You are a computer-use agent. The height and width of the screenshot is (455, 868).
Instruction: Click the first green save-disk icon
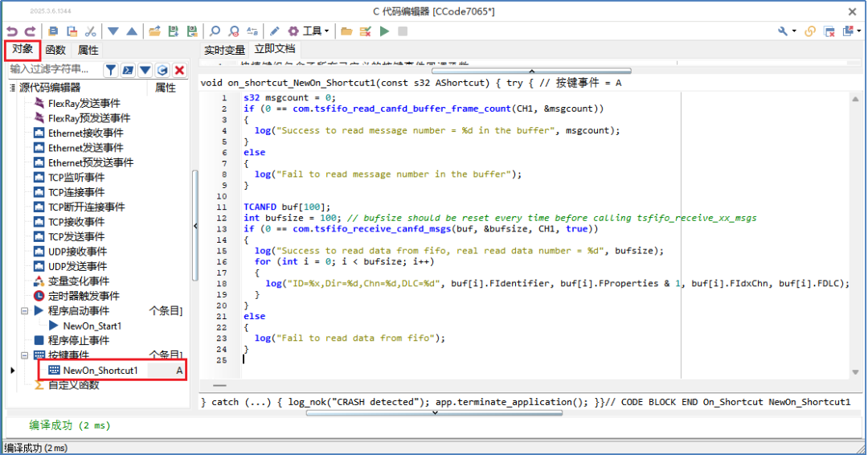(x=174, y=31)
